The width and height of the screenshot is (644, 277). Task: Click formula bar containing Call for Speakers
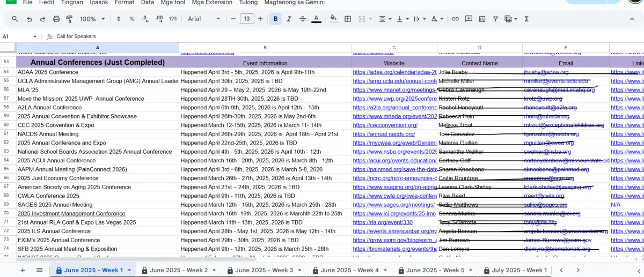click(349, 36)
